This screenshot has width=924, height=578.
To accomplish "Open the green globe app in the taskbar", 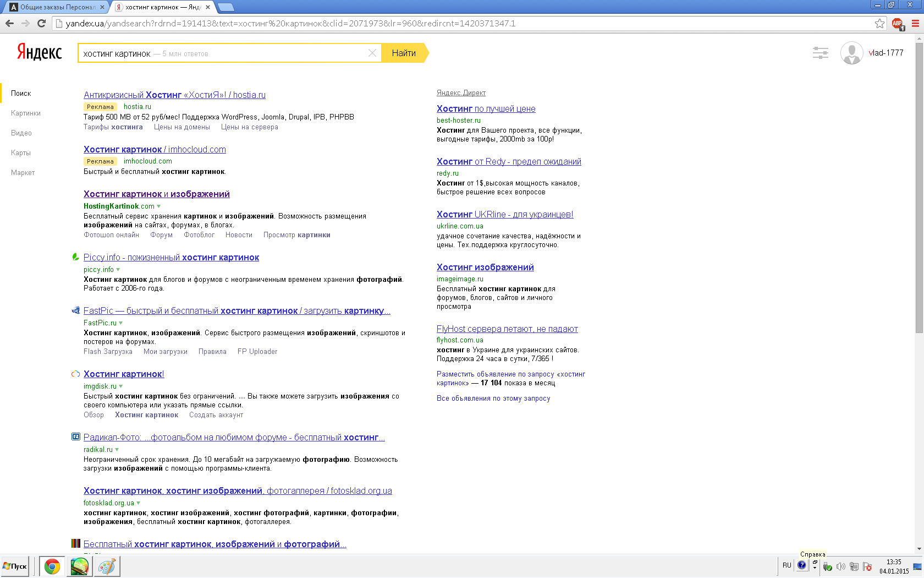I will [x=79, y=566].
